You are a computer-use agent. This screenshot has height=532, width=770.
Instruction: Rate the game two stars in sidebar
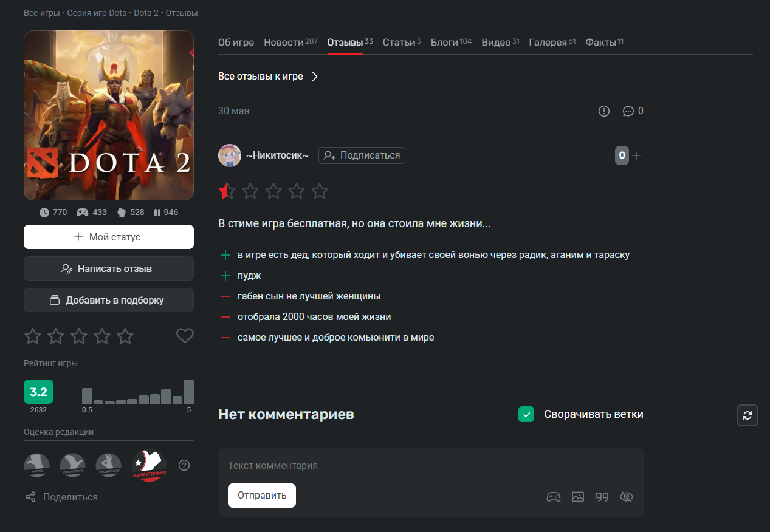(x=56, y=336)
